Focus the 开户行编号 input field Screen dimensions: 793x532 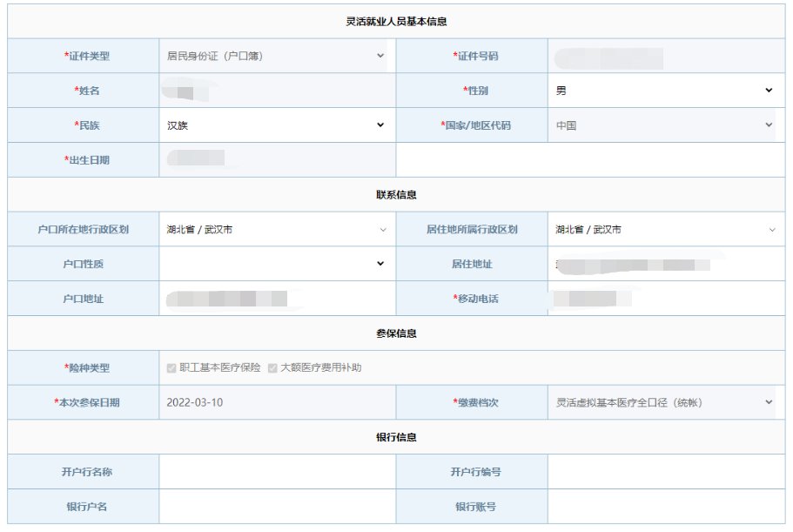(x=664, y=472)
